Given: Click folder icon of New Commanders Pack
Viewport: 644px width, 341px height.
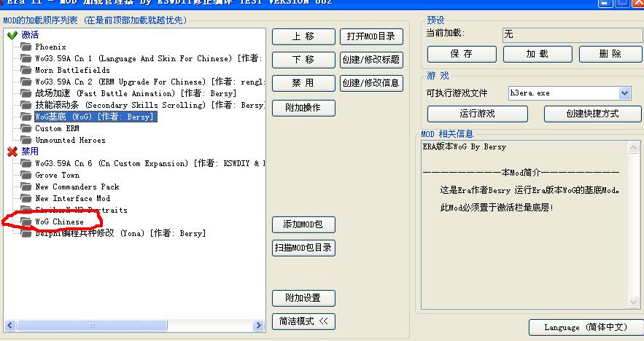Looking at the screenshot, I should coord(26,187).
